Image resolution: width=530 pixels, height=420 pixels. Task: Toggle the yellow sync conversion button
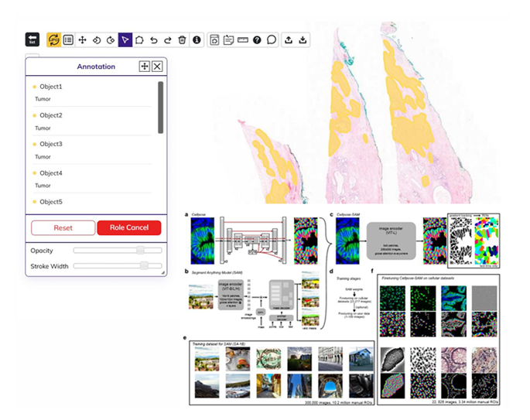tap(53, 40)
